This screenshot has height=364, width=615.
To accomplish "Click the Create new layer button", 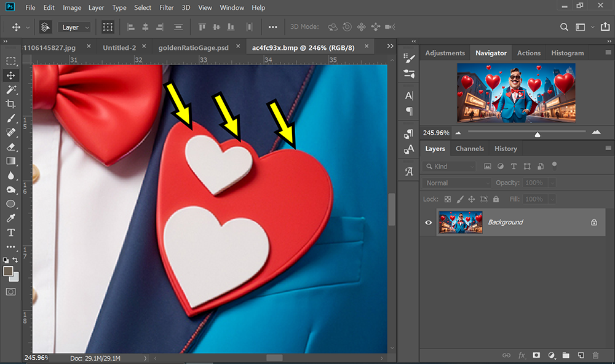I will (x=580, y=355).
